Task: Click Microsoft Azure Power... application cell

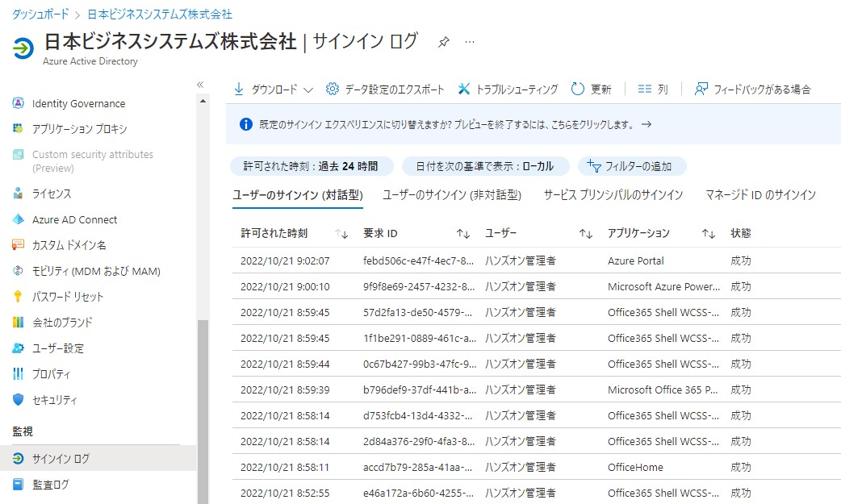Action: pos(663,287)
